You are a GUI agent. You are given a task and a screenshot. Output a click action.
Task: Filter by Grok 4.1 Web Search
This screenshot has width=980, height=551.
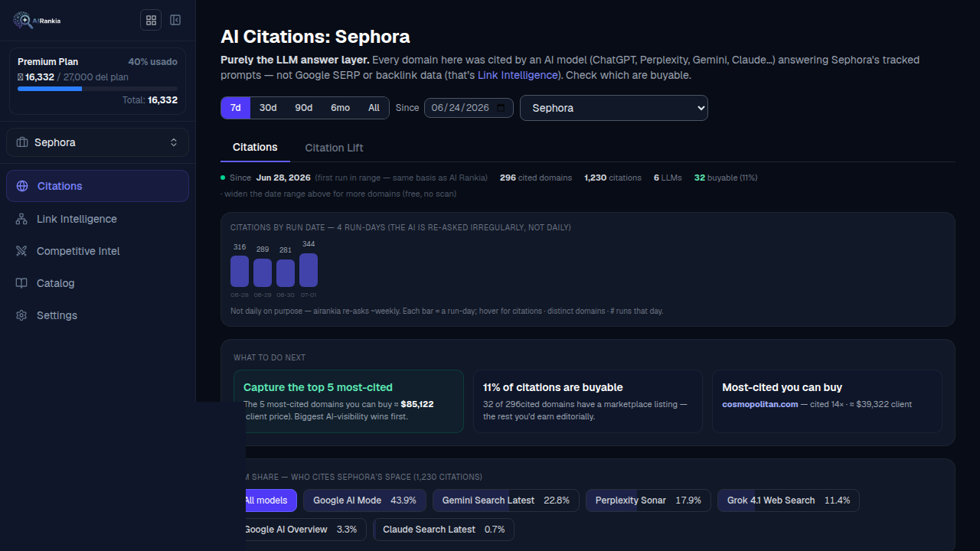(x=789, y=500)
